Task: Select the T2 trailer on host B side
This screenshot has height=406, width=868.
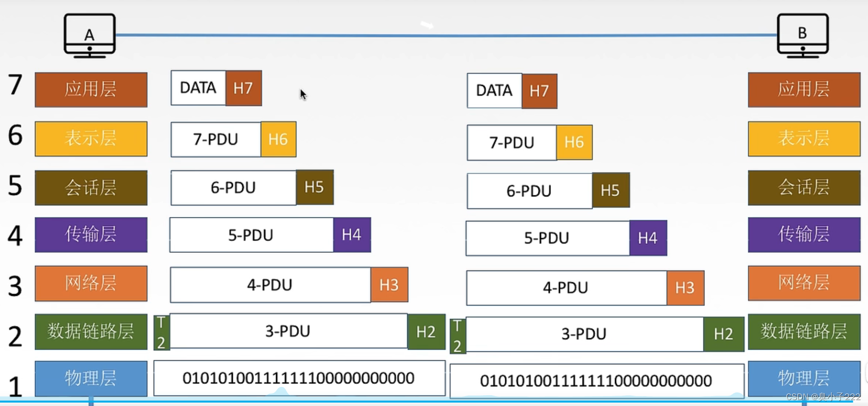Action: 458,336
